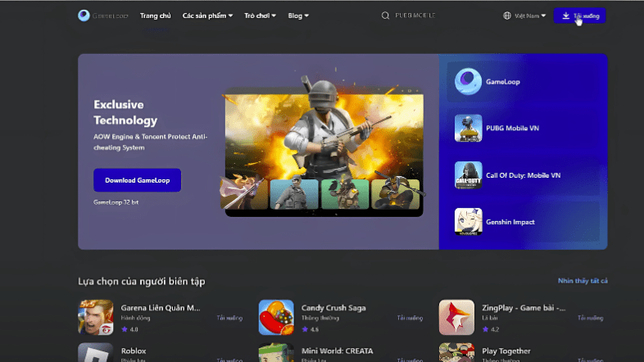Click Tải xuống for Garena Liên Quân
Image resolution: width=644 pixels, height=362 pixels.
click(x=229, y=318)
